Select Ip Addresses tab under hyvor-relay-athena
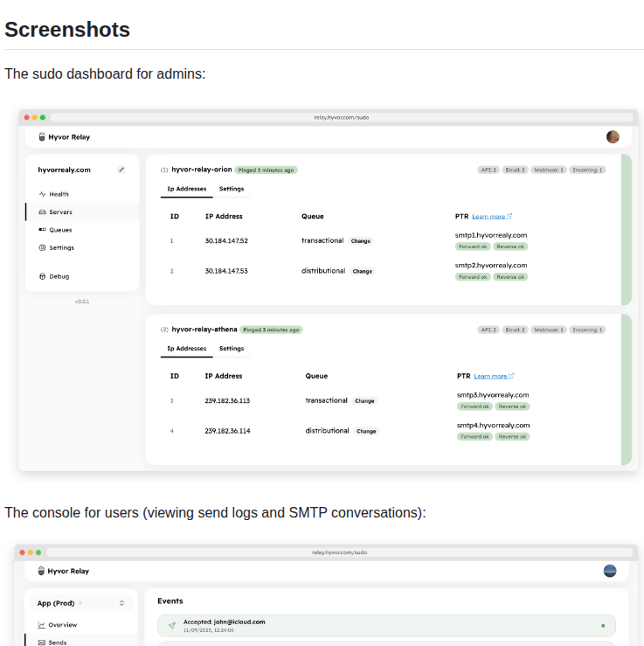 coord(187,349)
